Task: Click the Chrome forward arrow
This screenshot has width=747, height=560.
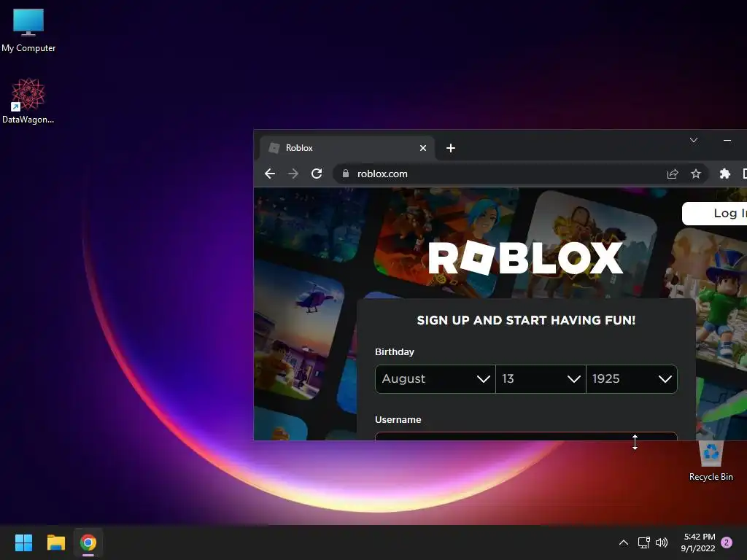Action: [293, 174]
